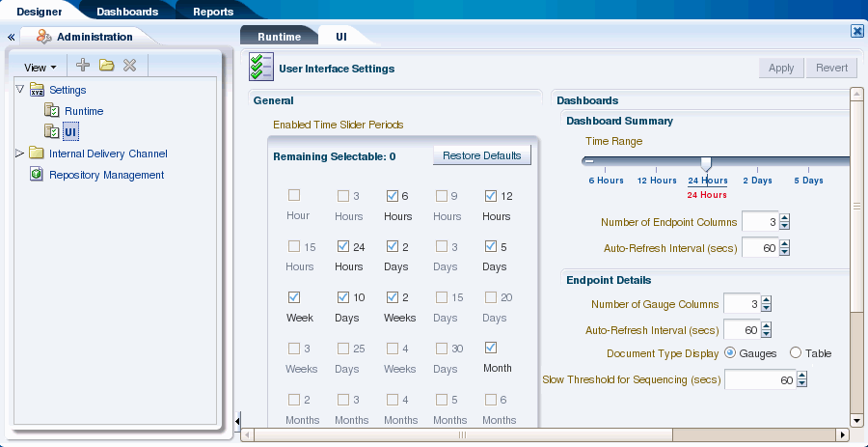Click the horizontal scrollbar right arrow
The image size is (868, 447).
pyautogui.click(x=843, y=434)
